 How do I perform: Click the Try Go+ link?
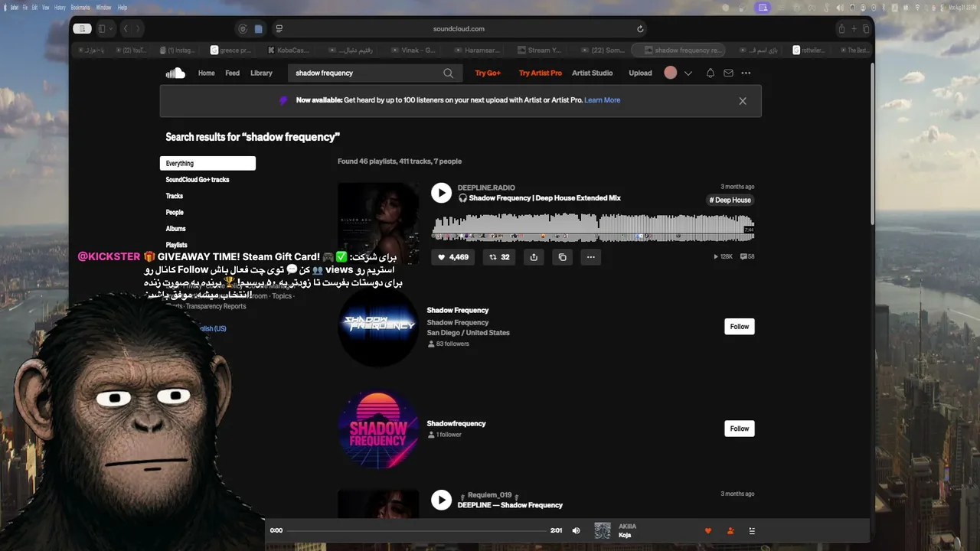click(x=488, y=73)
